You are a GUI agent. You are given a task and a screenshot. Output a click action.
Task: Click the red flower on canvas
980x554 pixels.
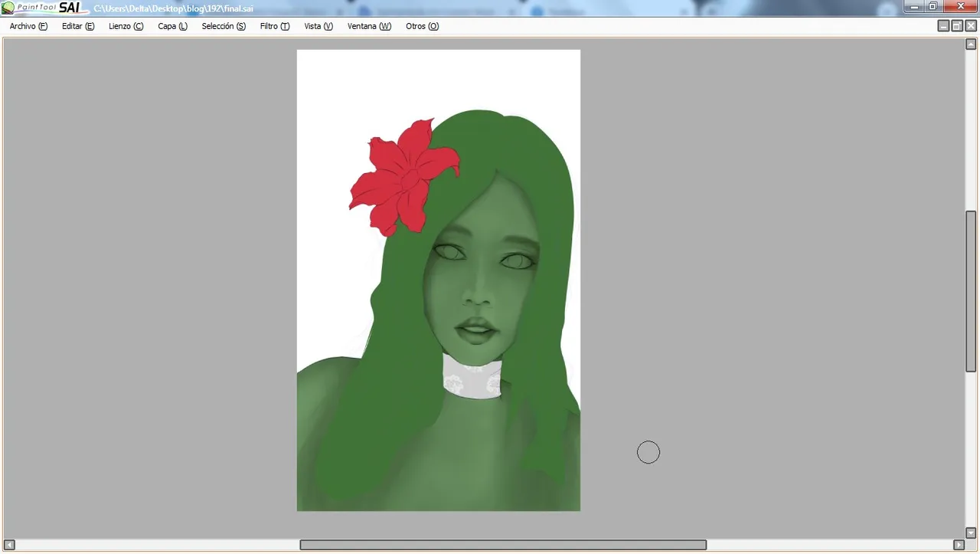pyautogui.click(x=404, y=178)
